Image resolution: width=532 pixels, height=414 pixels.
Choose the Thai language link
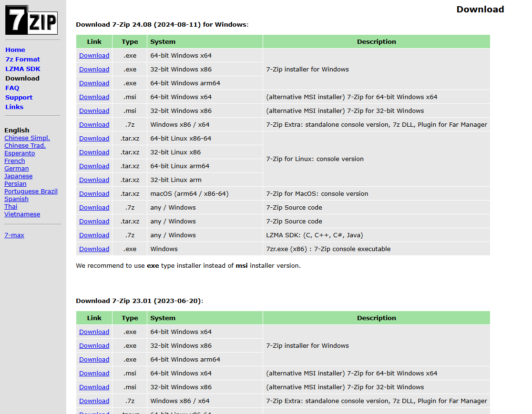point(11,206)
